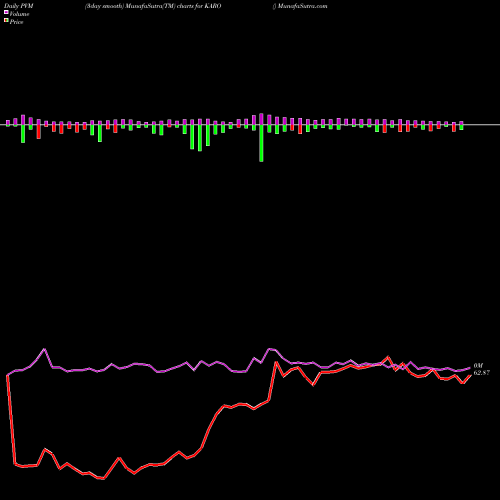Screen dimensions: 500x500
Task: Select the Price legend label
Action: click(x=16, y=22)
